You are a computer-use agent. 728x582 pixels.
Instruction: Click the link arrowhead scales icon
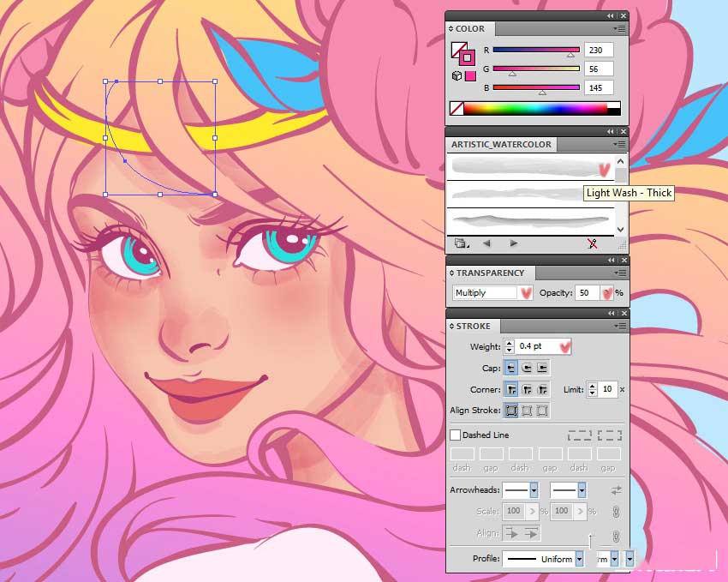(x=616, y=512)
